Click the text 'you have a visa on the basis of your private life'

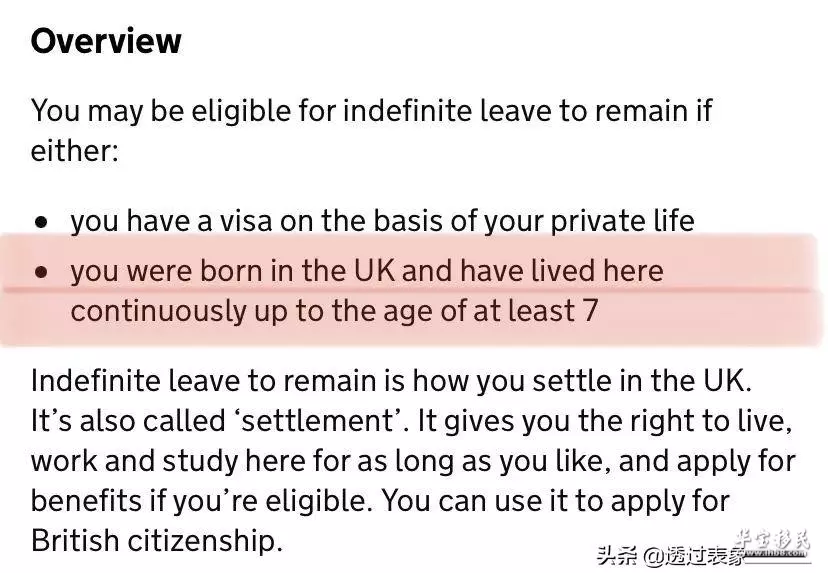click(x=382, y=221)
